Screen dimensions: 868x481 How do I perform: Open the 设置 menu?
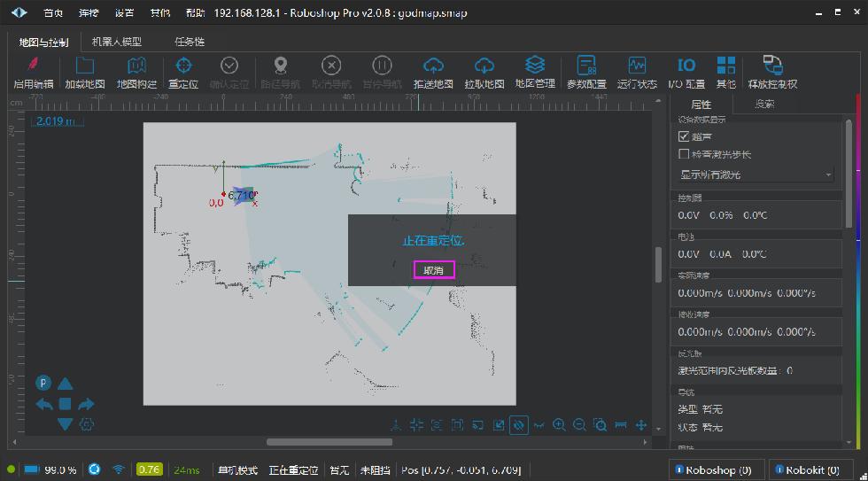pos(124,12)
